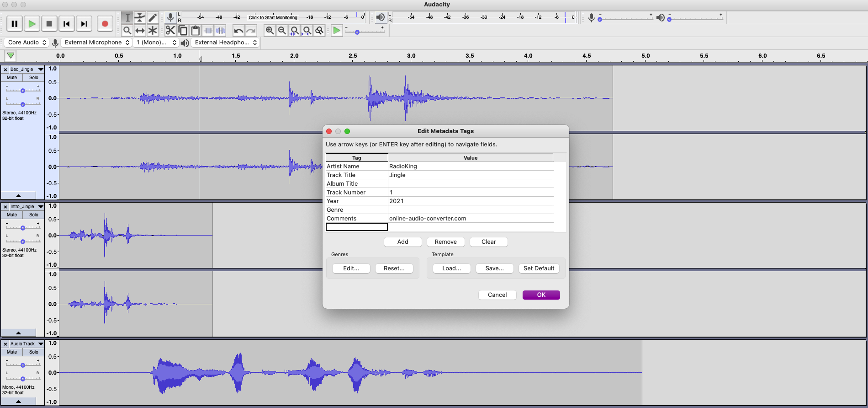The image size is (868, 408).
Task: Select the Time Shift tool
Action: 140,31
